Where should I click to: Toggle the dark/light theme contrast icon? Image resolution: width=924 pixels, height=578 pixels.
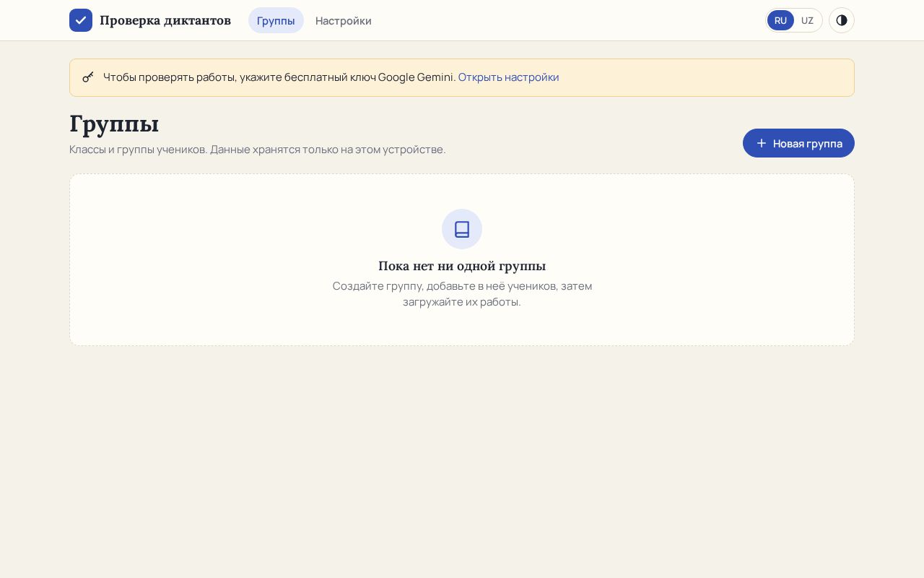[842, 20]
